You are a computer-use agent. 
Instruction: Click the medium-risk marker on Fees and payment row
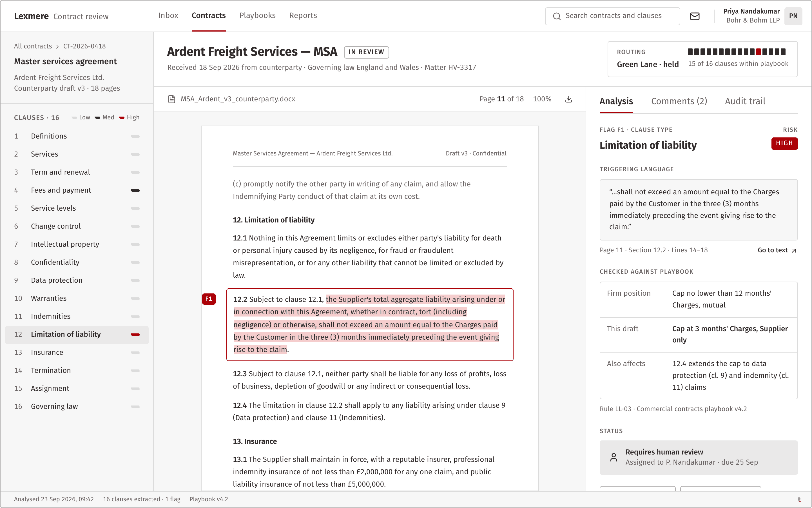[x=135, y=190]
